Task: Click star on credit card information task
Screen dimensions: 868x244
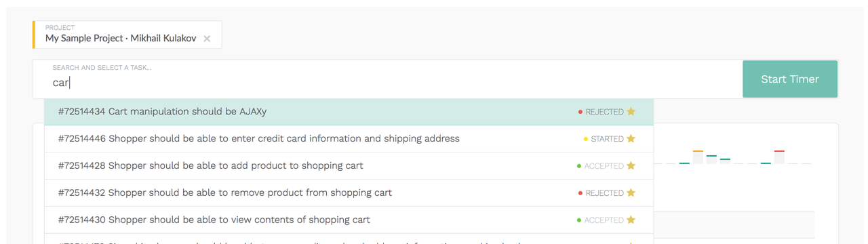Action: coord(631,139)
